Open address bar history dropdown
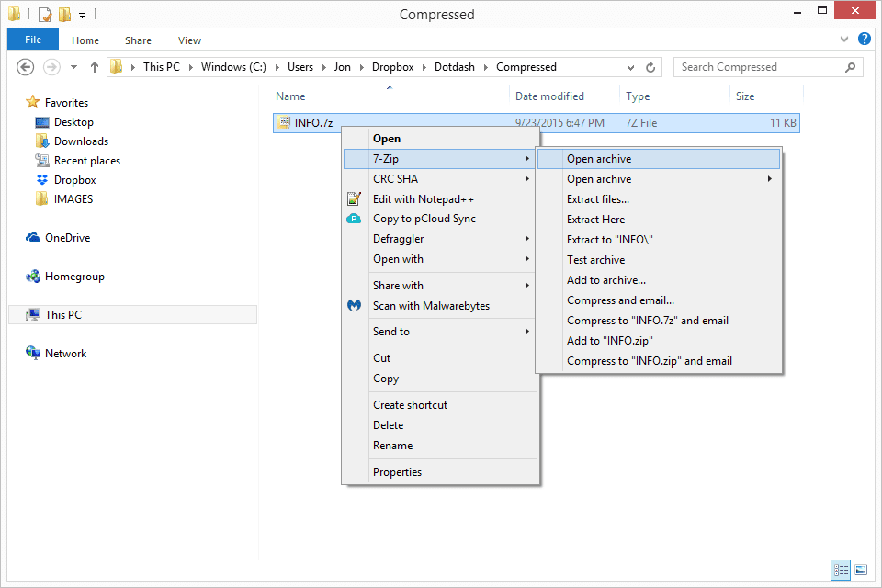This screenshot has height=588, width=882. (x=630, y=67)
